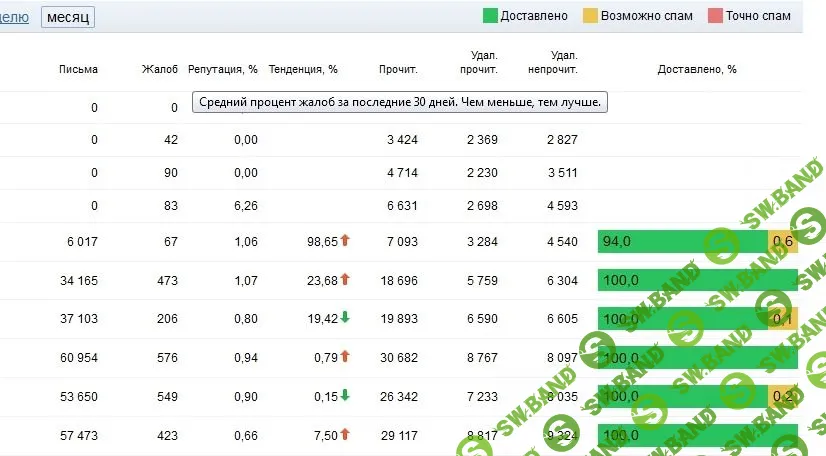Click the up arrow next to 98,65

[345, 240]
